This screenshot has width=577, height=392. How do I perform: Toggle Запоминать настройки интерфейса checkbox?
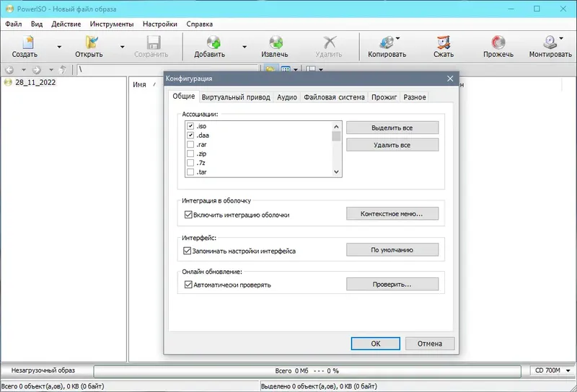pos(187,251)
